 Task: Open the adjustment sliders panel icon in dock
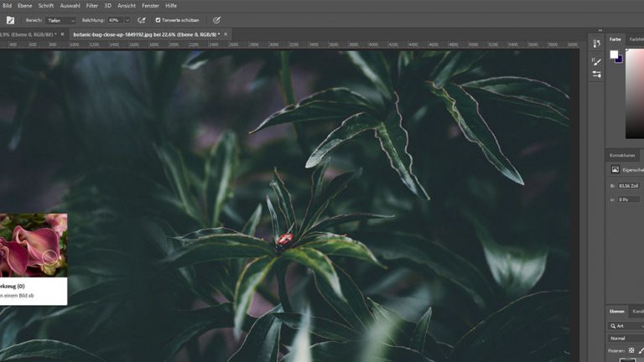click(x=596, y=75)
